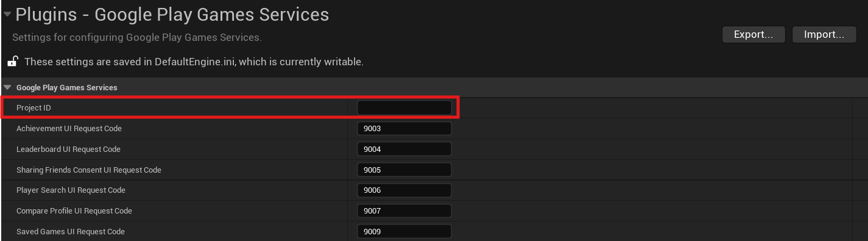Select the Sharing Friends Consent UI Request Code label
Screen dimensions: 868x241
pos(89,170)
